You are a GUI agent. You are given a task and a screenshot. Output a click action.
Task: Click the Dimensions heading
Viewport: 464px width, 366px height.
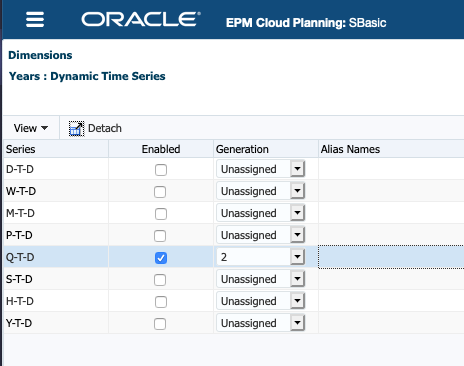coord(40,55)
